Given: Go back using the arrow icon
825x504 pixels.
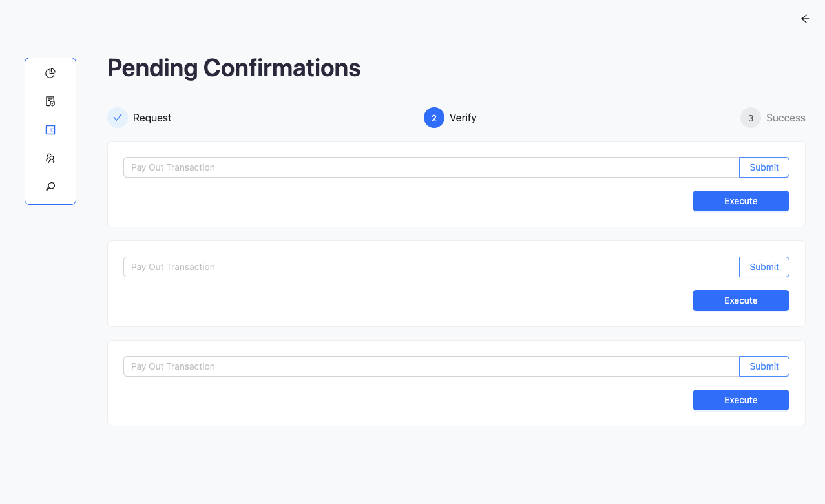Looking at the screenshot, I should click(805, 19).
